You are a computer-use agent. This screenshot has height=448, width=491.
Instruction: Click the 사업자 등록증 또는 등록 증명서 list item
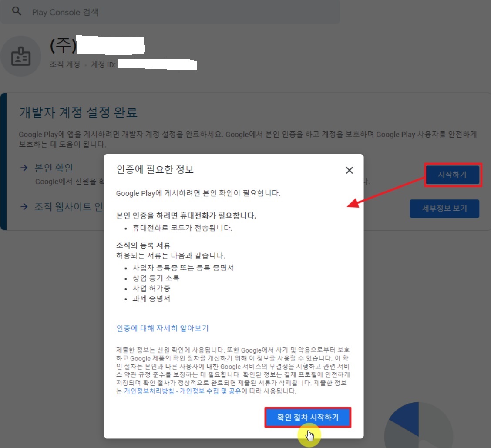(183, 268)
